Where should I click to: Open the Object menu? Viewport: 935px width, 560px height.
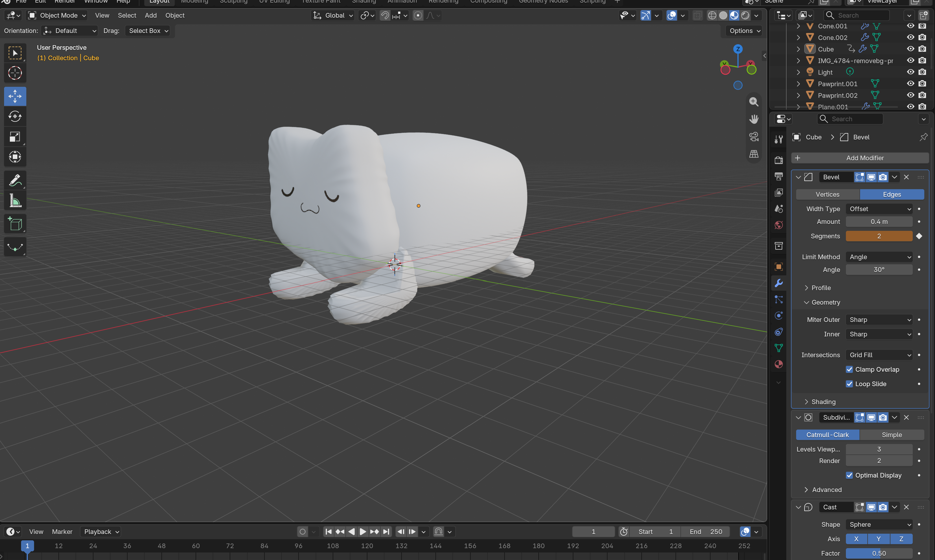point(175,15)
